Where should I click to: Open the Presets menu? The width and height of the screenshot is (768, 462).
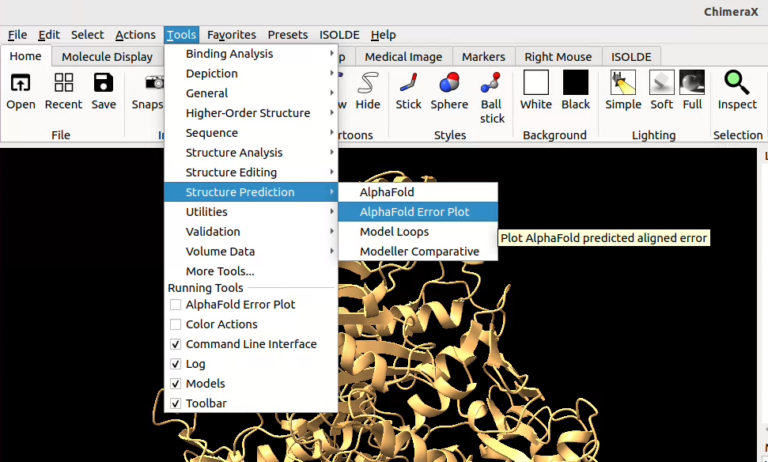pos(288,35)
